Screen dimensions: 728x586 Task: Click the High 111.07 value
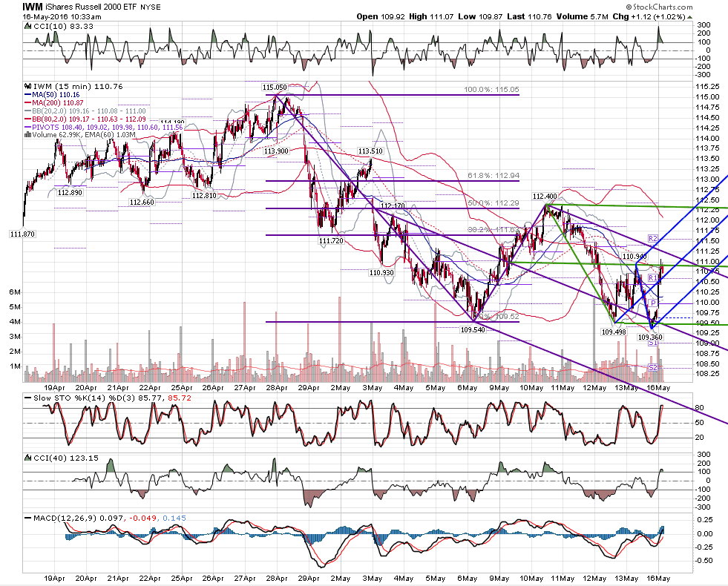[431, 17]
